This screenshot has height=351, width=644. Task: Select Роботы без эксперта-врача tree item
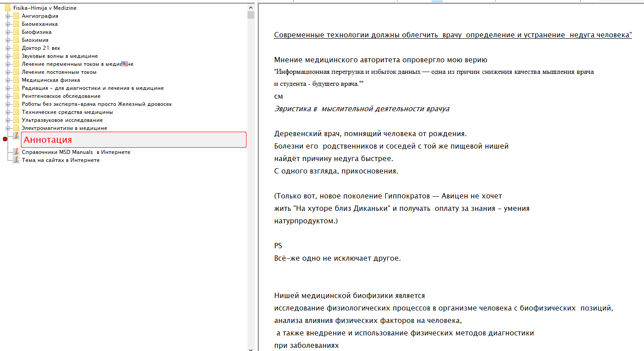click(97, 104)
